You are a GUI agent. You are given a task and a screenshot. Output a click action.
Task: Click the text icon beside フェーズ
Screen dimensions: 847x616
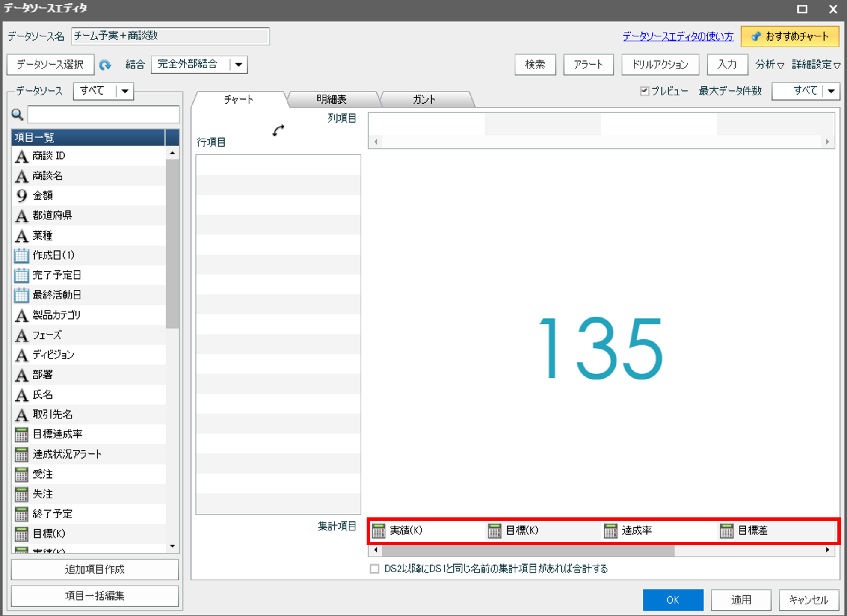[x=21, y=335]
